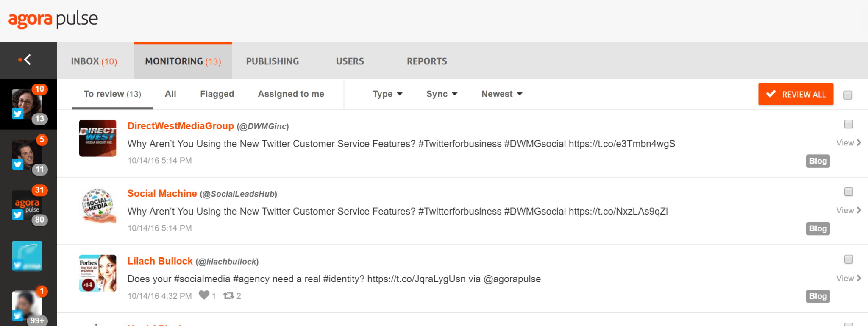Open Lilach Bullock profile name link

coord(160,261)
